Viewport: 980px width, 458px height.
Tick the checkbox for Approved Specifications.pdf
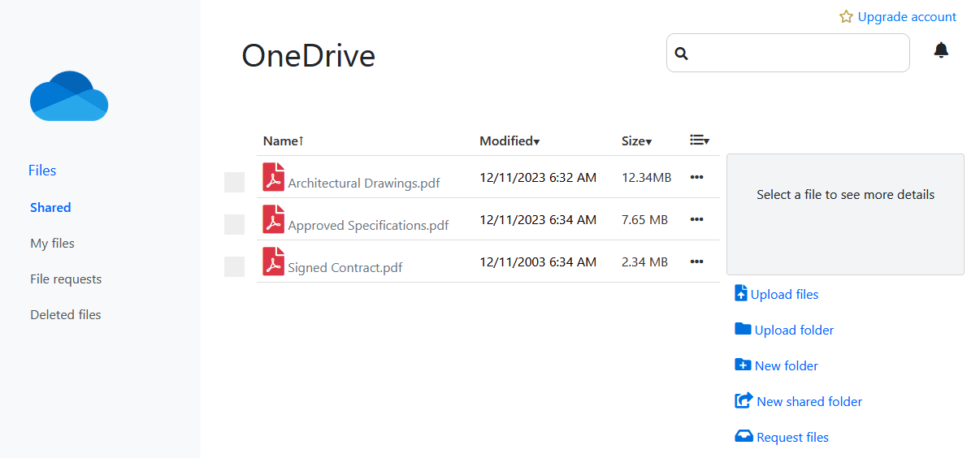coord(234,224)
